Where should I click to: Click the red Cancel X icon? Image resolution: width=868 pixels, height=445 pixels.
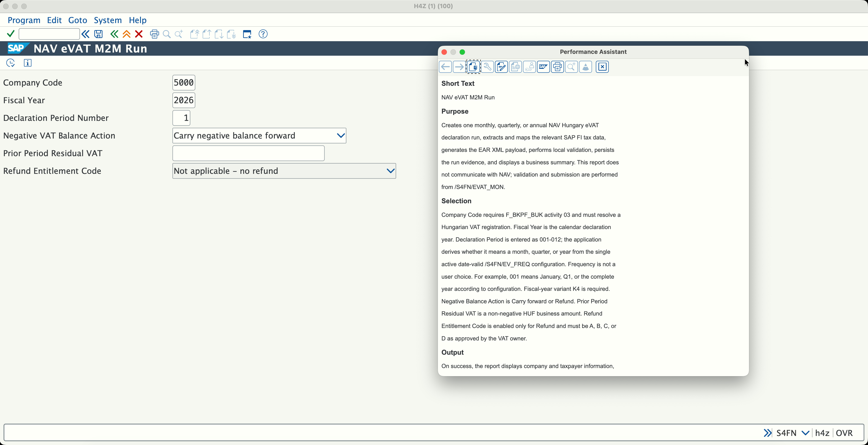tap(138, 34)
